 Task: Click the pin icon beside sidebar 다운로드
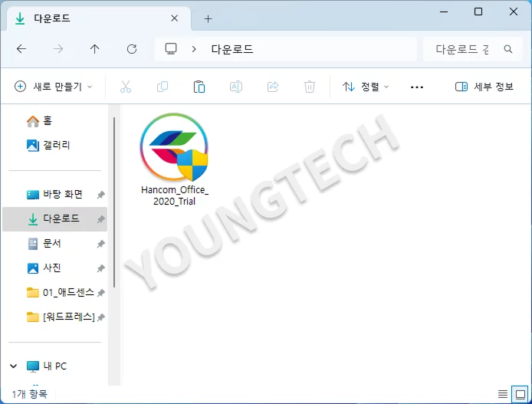click(100, 219)
